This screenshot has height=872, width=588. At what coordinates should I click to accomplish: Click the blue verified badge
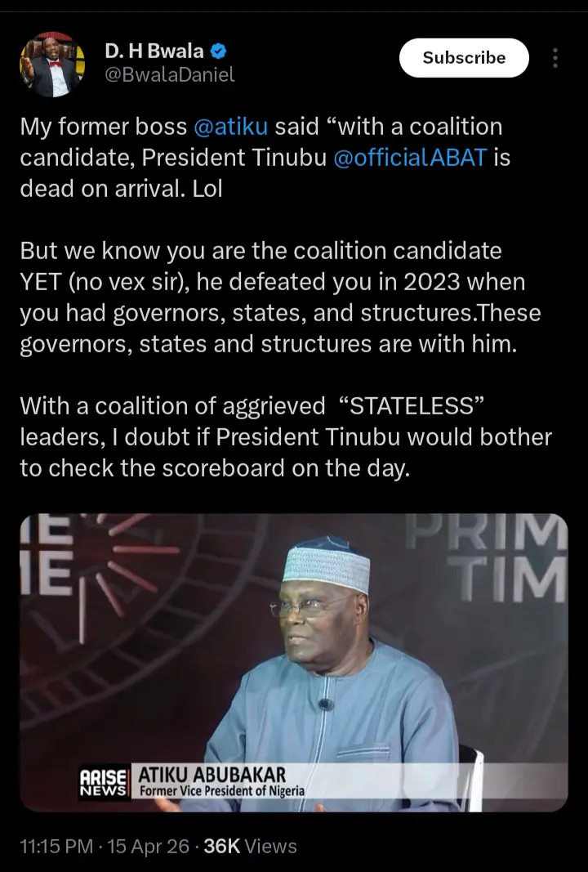coord(218,51)
